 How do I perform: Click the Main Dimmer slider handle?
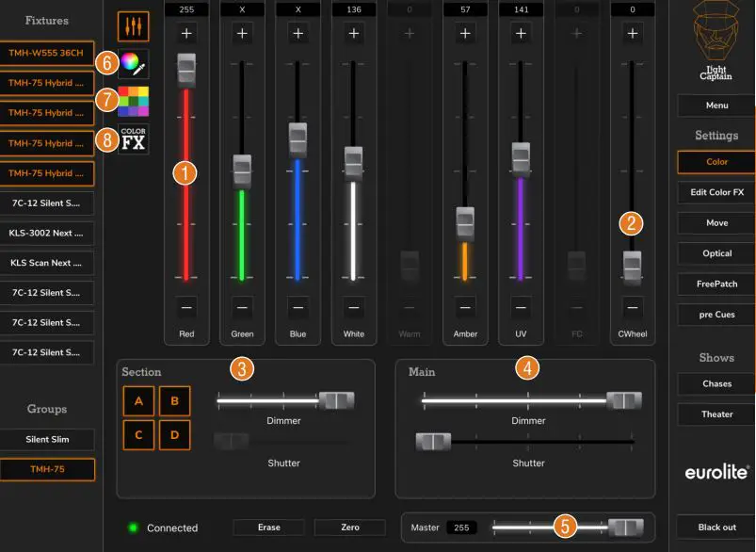coord(624,400)
